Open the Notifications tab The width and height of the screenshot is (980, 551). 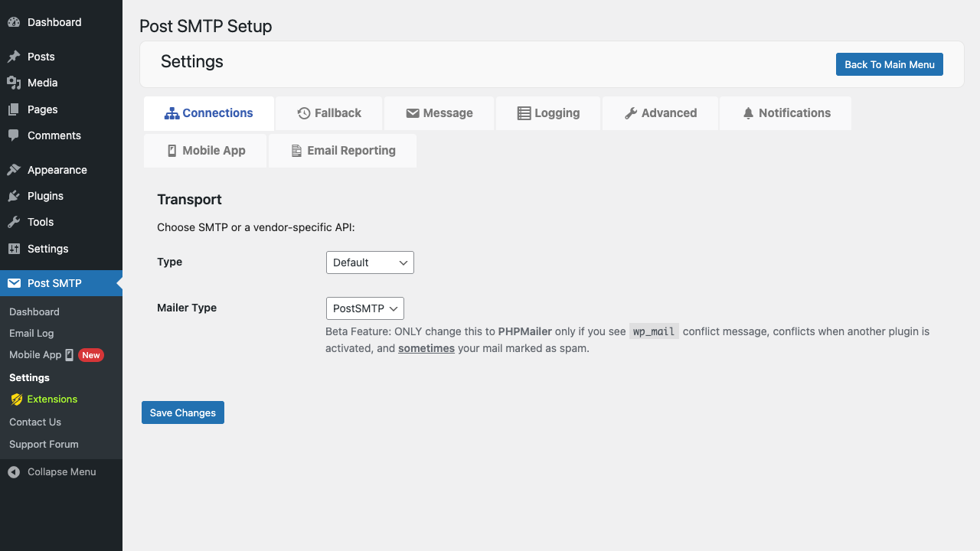click(786, 113)
